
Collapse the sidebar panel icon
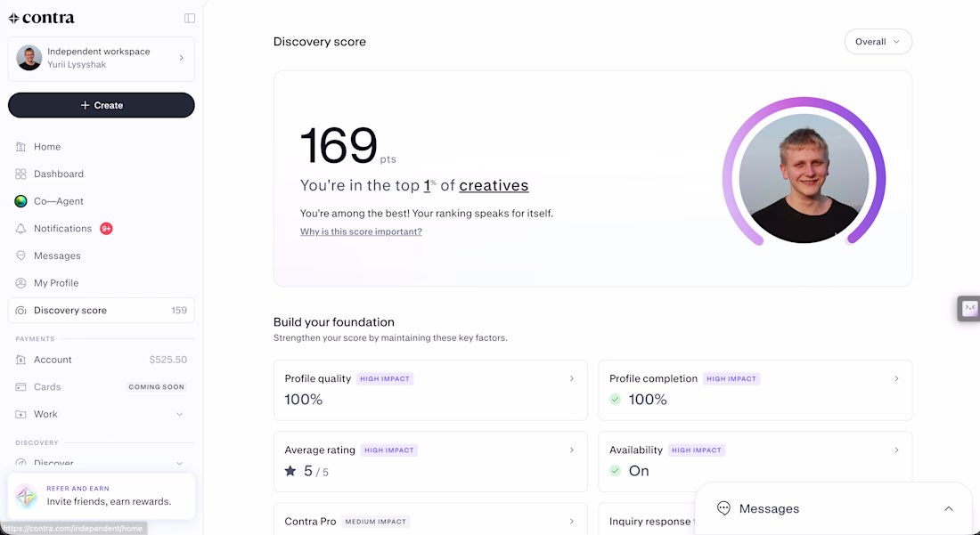[190, 19]
